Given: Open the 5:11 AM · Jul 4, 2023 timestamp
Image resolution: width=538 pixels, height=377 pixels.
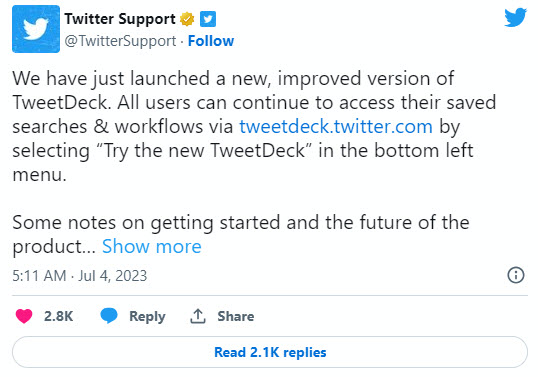Looking at the screenshot, I should click(80, 276).
